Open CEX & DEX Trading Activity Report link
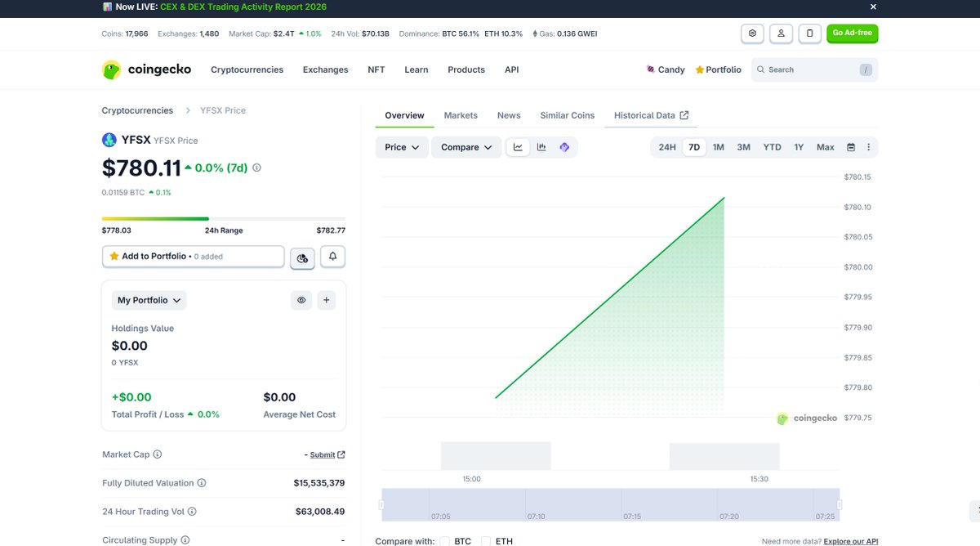 [243, 7]
